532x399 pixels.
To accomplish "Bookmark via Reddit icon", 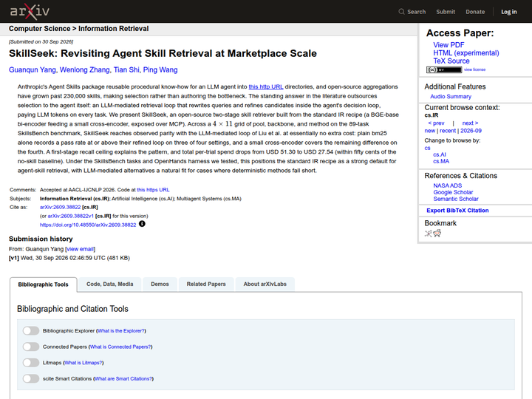I will (x=437, y=233).
